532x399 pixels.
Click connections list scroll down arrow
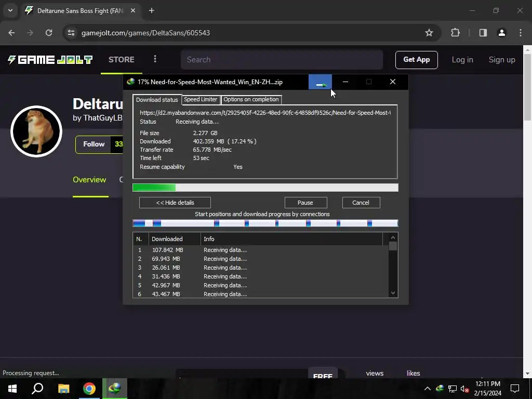point(393,293)
